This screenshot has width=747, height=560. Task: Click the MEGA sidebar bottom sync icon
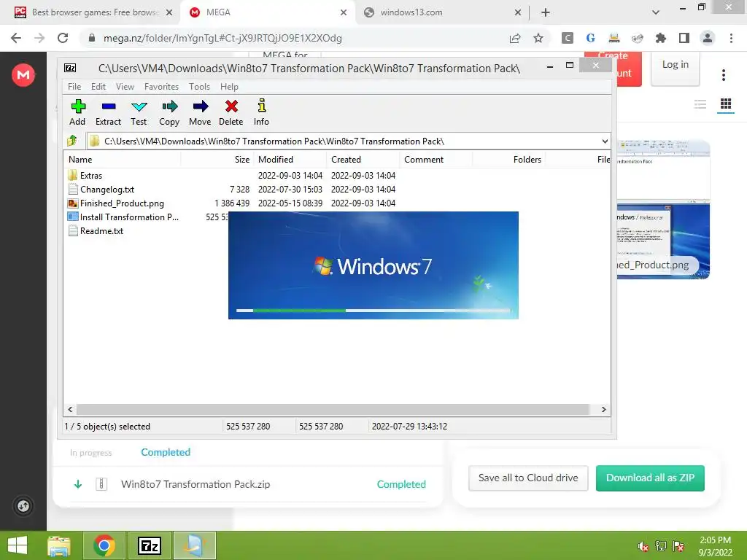click(x=23, y=506)
